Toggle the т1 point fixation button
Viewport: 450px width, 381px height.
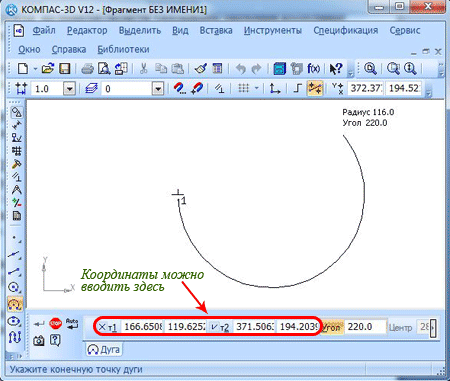[108, 327]
